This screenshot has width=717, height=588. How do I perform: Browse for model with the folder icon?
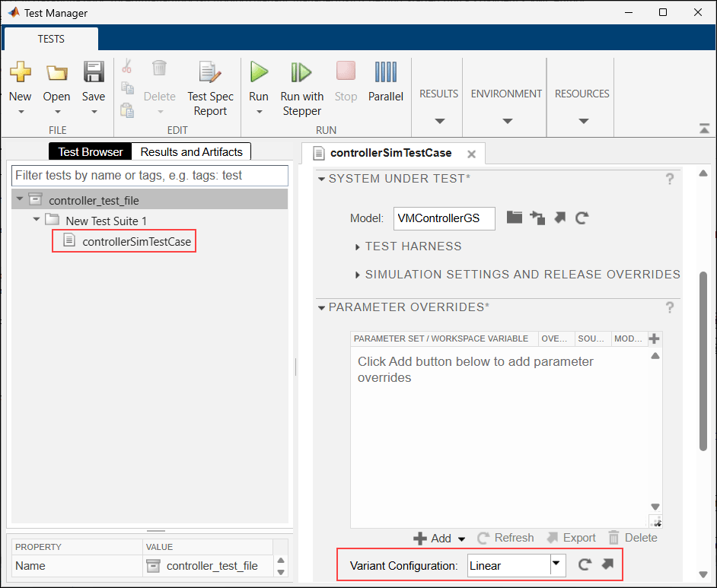coord(515,218)
